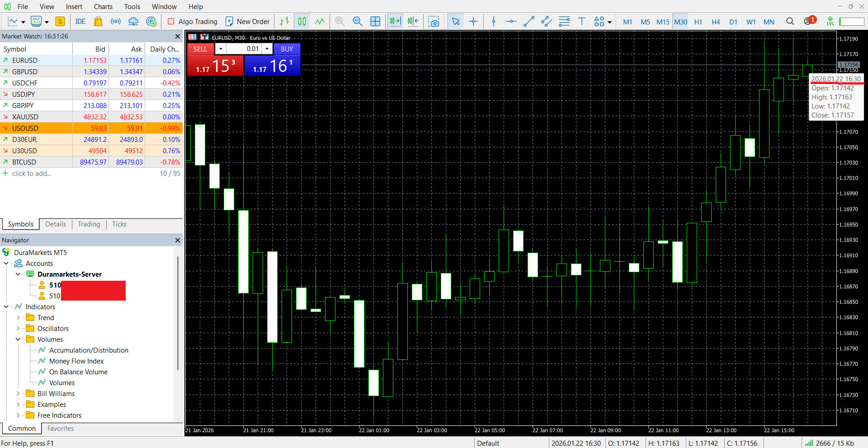868x448 pixels.
Task: Collapse the Volumes indicators folder
Action: (18, 339)
